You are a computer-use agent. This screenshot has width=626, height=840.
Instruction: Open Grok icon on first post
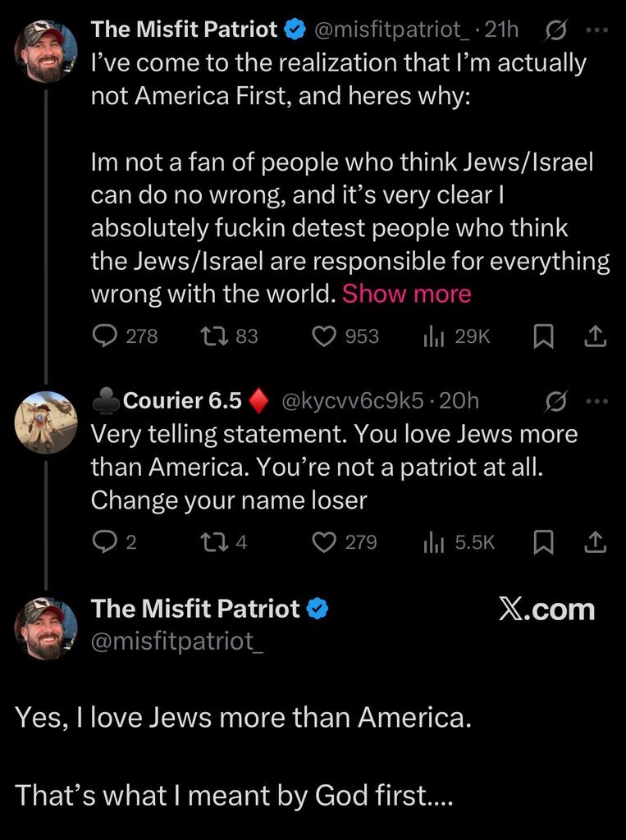pos(555,30)
